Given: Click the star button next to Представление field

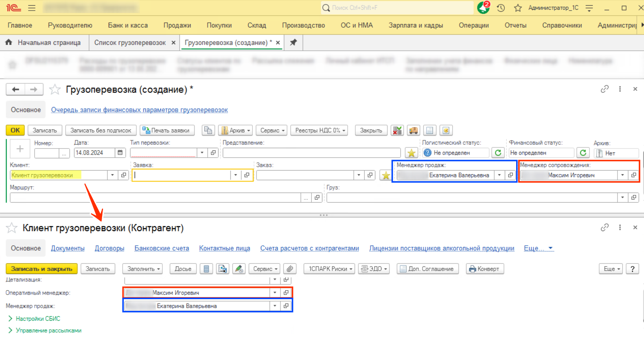Looking at the screenshot, I should click(411, 153).
